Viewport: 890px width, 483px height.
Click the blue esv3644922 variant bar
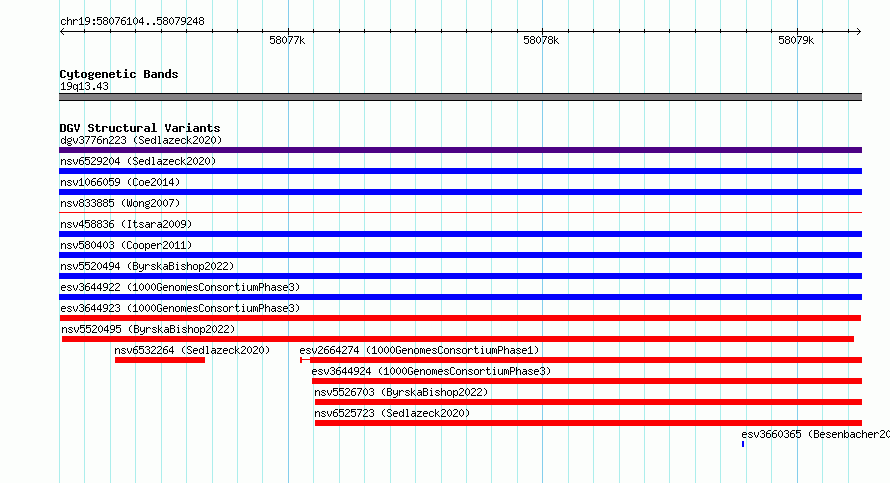460,297
